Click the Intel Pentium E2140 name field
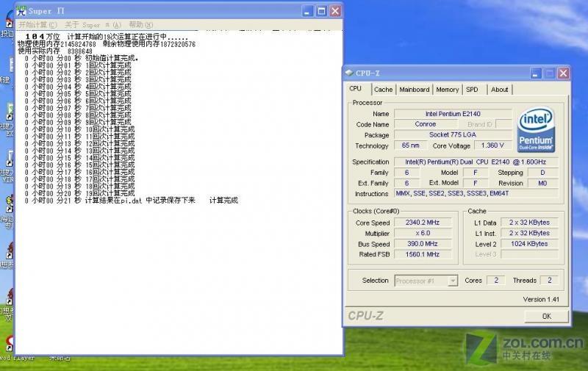This screenshot has width=588, height=371. [453, 114]
